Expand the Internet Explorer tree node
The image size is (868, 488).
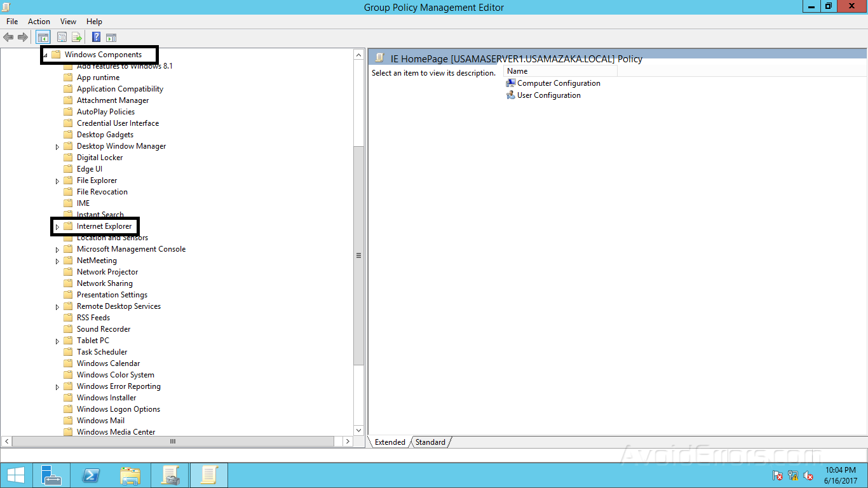[x=57, y=226]
